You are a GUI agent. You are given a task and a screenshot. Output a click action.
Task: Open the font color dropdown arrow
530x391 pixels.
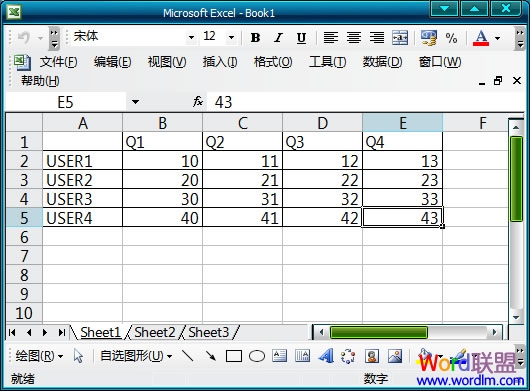pos(497,38)
